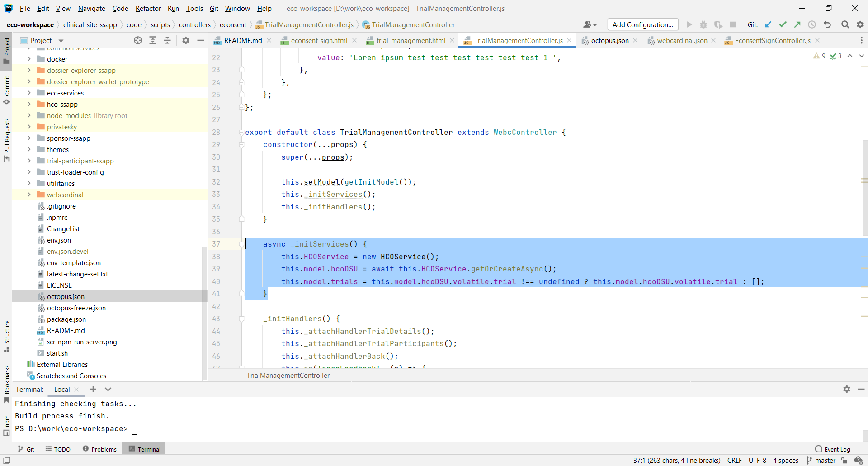Switch to trial-management.html editor tab
Image resolution: width=868 pixels, height=466 pixels.
pyautogui.click(x=410, y=40)
